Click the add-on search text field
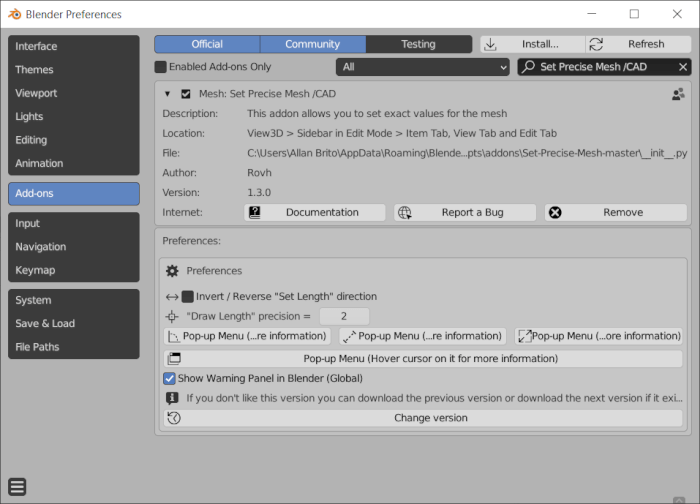700x504 pixels. tap(604, 67)
